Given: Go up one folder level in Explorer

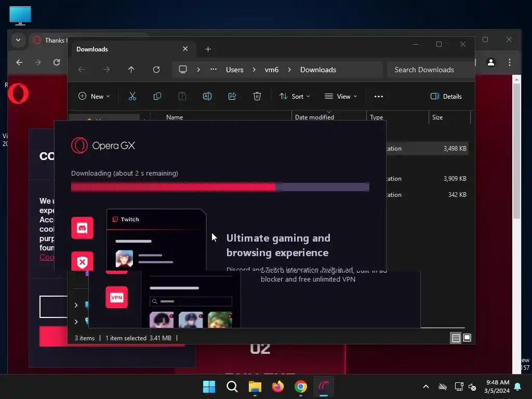Looking at the screenshot, I should point(131,70).
